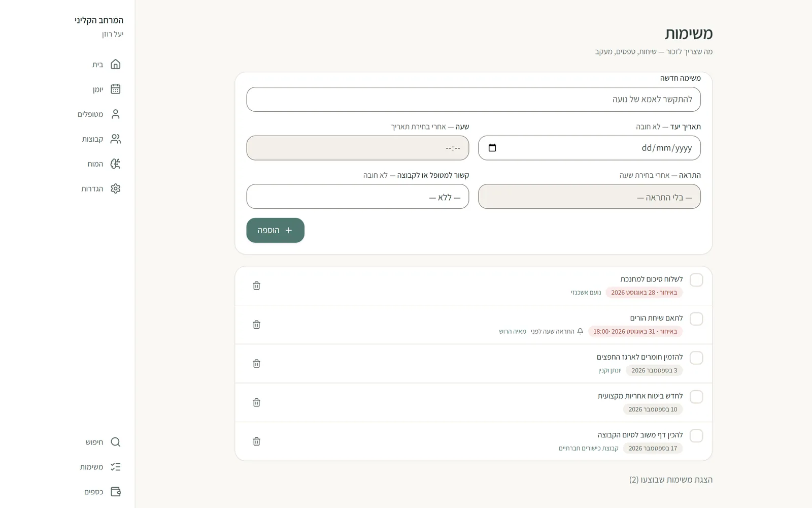Click the מטופלים person icon

(116, 114)
